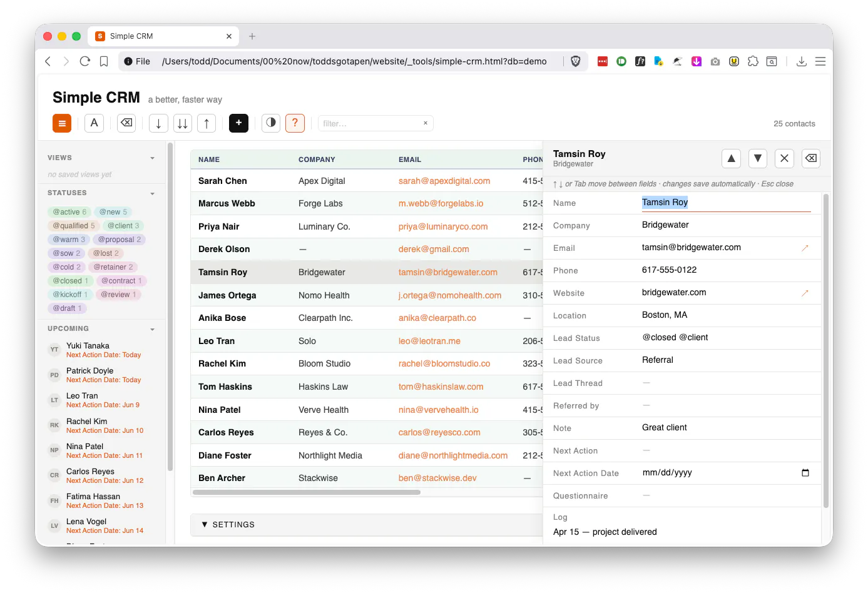The height and width of the screenshot is (593, 868).
Task: Open the website arrow link for bridgewater.com
Action: 805,293
